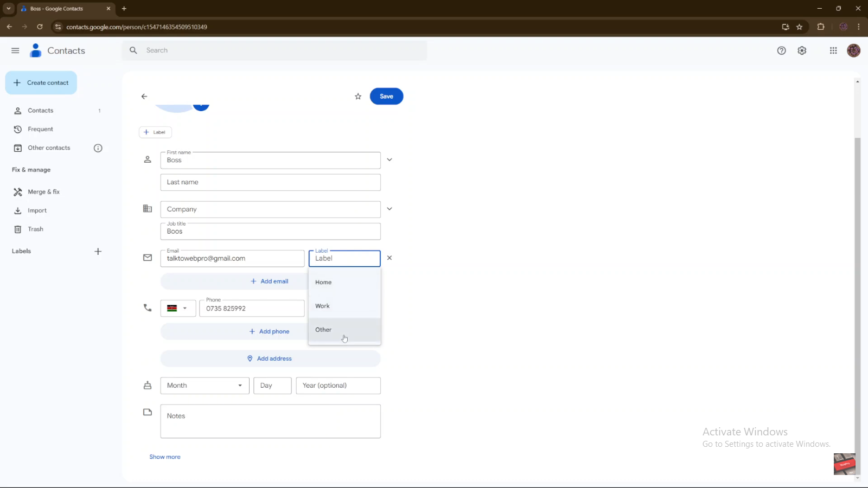Click the Show more link

[165, 457]
